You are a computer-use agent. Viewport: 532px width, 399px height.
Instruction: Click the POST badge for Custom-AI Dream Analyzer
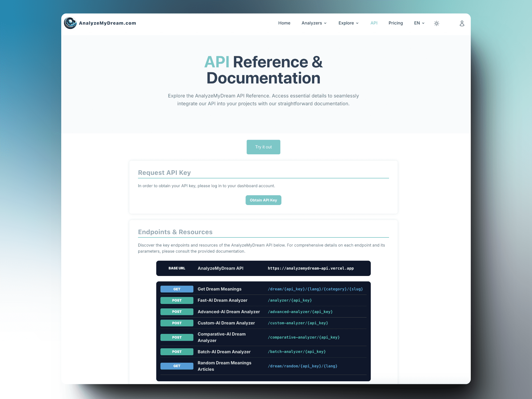[177, 323]
